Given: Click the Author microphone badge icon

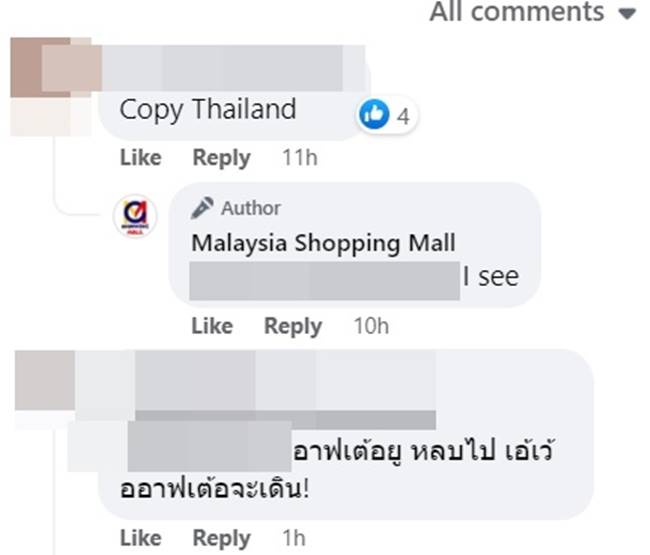Looking at the screenshot, I should 202,208.
